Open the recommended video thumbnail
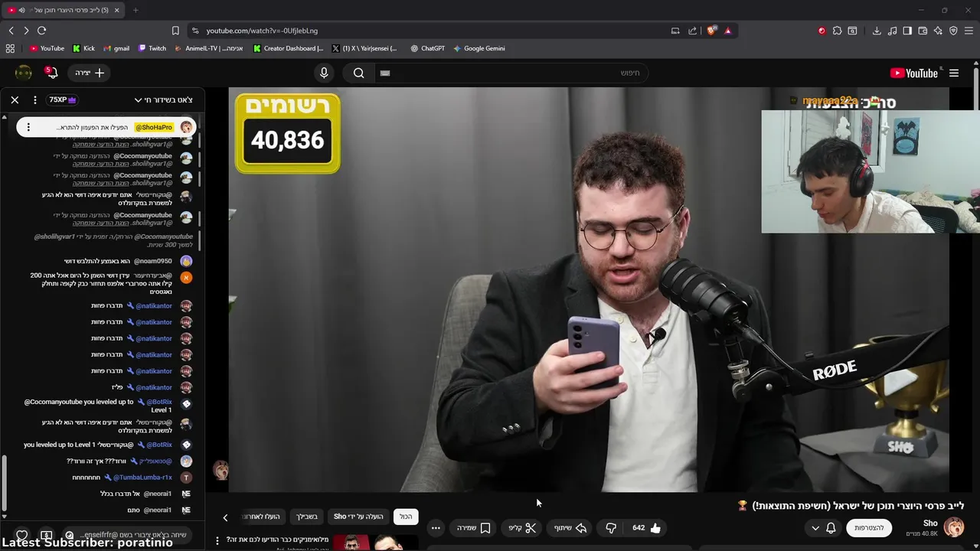This screenshot has height=551, width=980. [x=375, y=543]
